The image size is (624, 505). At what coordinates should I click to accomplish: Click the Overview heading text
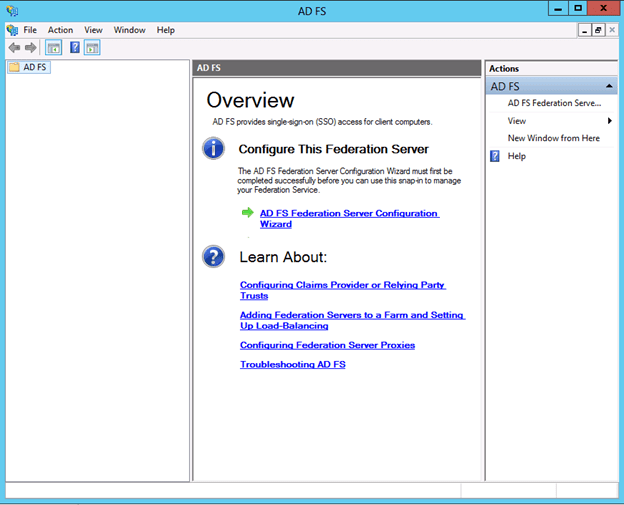click(x=250, y=100)
